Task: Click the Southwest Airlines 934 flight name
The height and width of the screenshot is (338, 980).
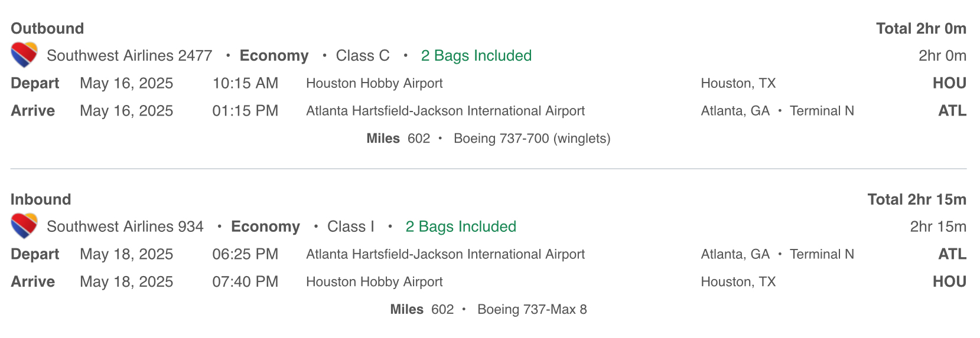Action: tap(125, 227)
